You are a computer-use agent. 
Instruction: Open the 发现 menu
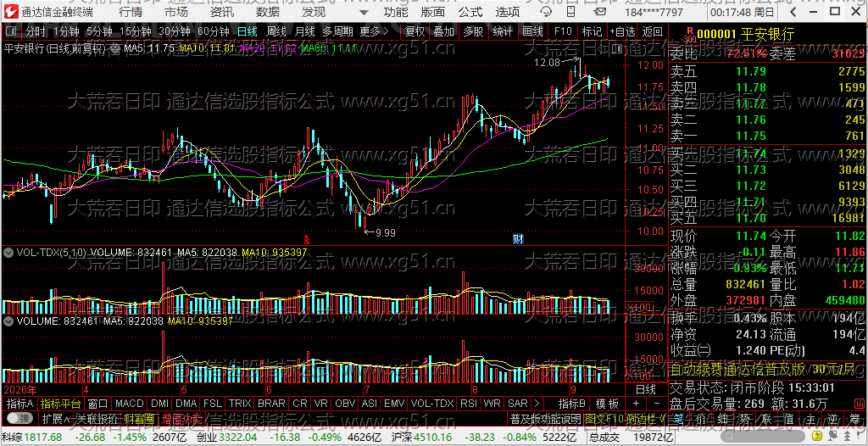tap(314, 12)
